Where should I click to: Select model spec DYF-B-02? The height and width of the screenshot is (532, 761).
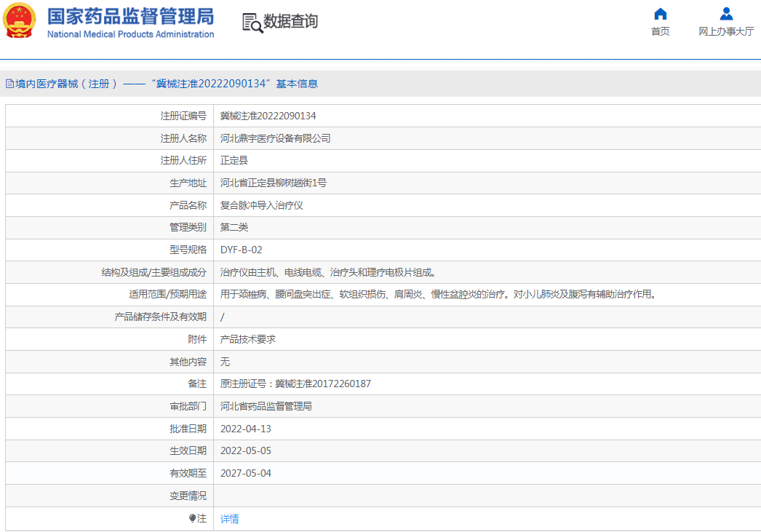[242, 250]
